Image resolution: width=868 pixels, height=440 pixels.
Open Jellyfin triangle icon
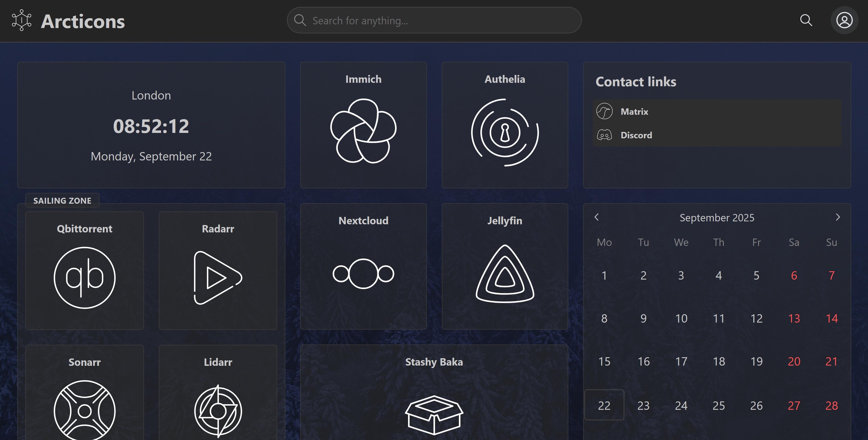(x=504, y=273)
